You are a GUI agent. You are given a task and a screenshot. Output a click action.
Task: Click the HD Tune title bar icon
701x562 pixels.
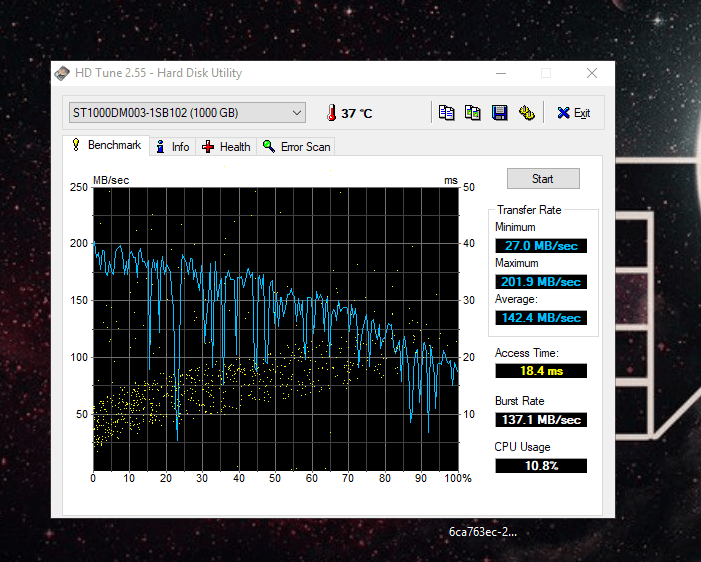[62, 73]
